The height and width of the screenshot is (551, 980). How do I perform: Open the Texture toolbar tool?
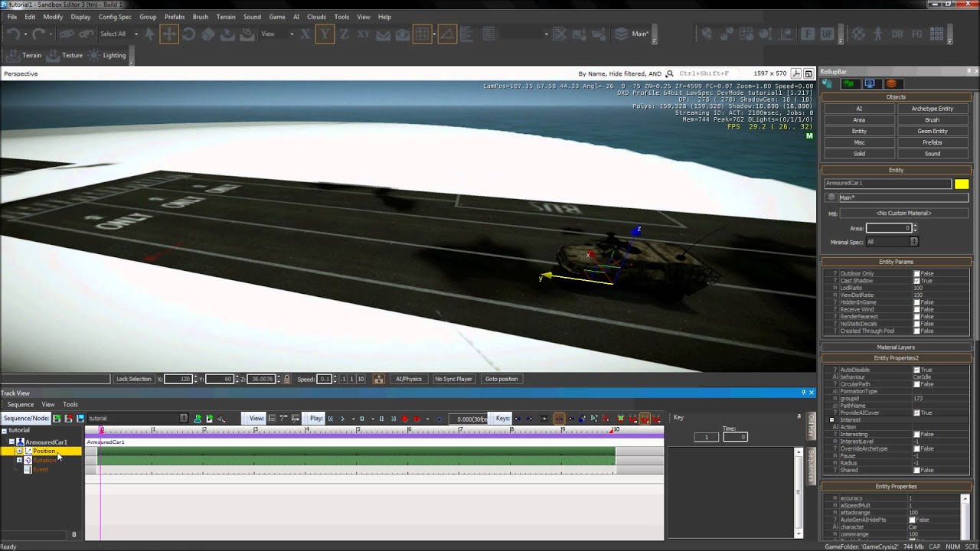[x=66, y=55]
